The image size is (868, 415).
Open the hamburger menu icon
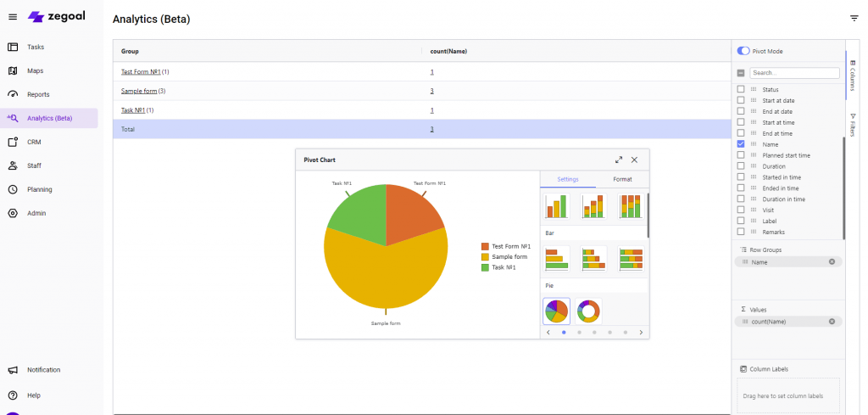[13, 17]
